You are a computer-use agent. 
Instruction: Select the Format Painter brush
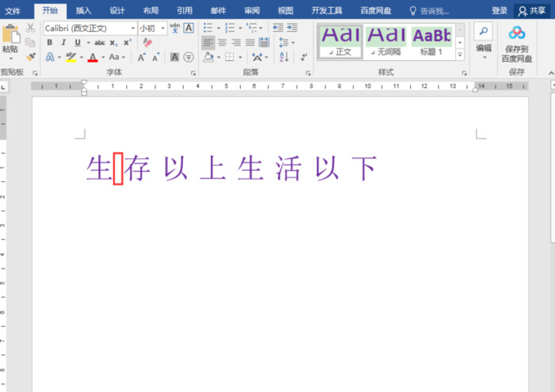click(30, 56)
